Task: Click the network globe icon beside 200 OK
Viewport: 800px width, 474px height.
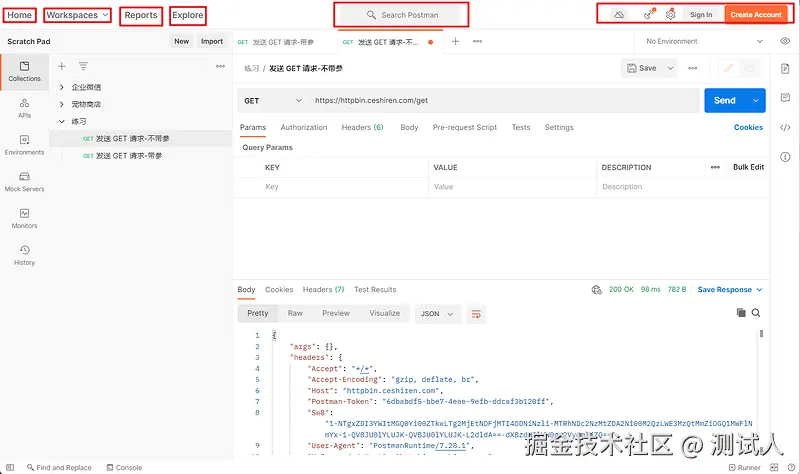Action: 596,290
